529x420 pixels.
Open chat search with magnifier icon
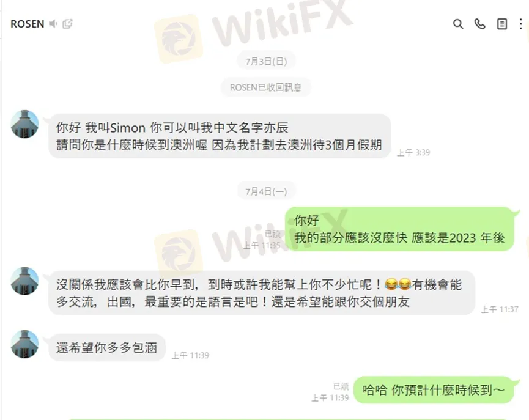point(458,24)
